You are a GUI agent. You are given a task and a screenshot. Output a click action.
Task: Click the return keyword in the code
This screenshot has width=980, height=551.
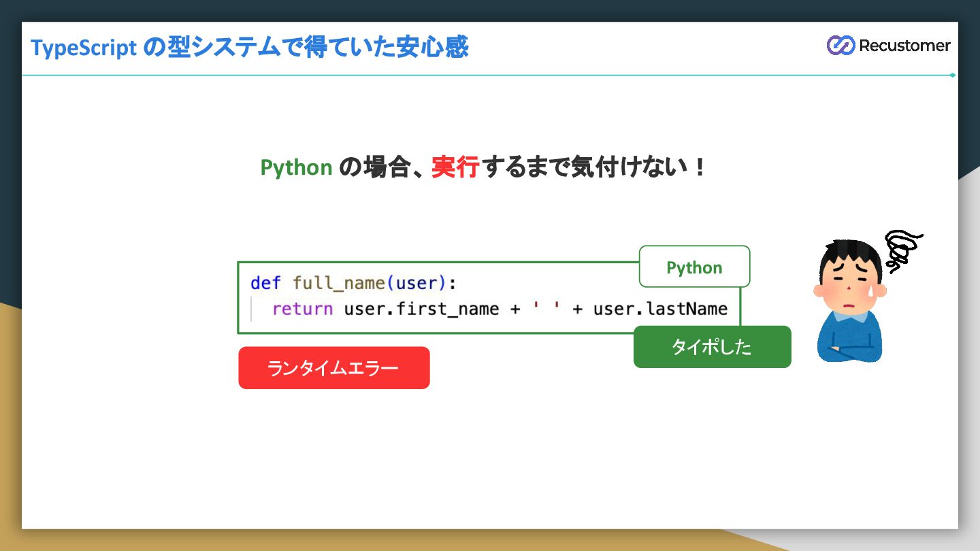tap(302, 309)
